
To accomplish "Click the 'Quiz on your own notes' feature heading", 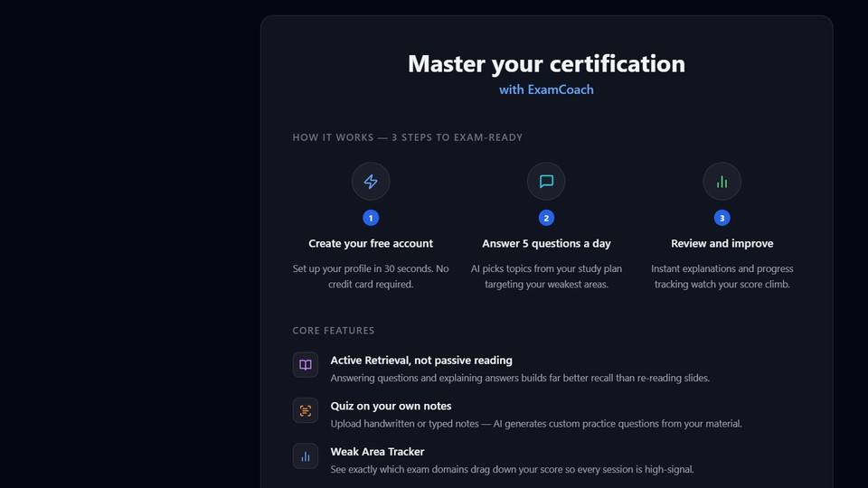I will pos(391,406).
